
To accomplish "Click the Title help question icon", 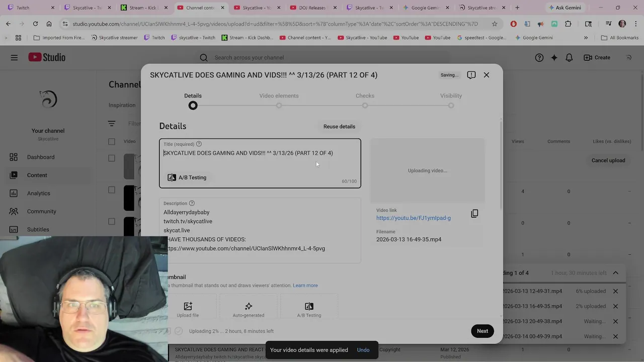I will [199, 144].
